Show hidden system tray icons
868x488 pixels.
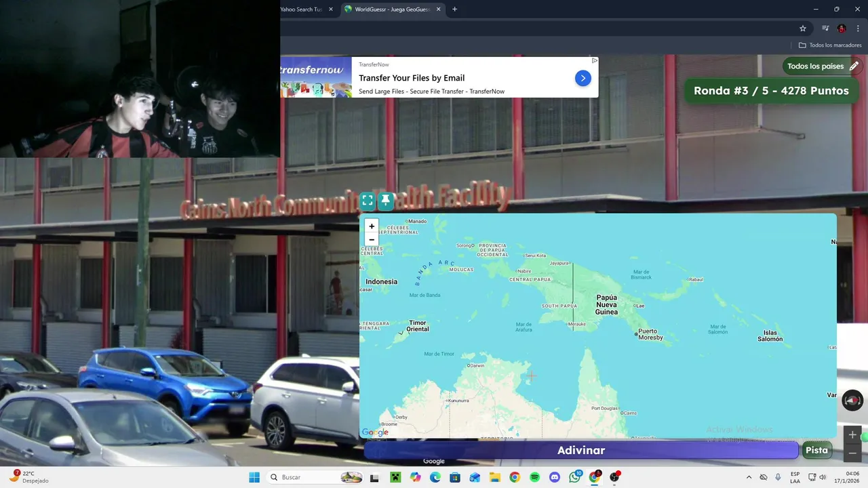(749, 477)
